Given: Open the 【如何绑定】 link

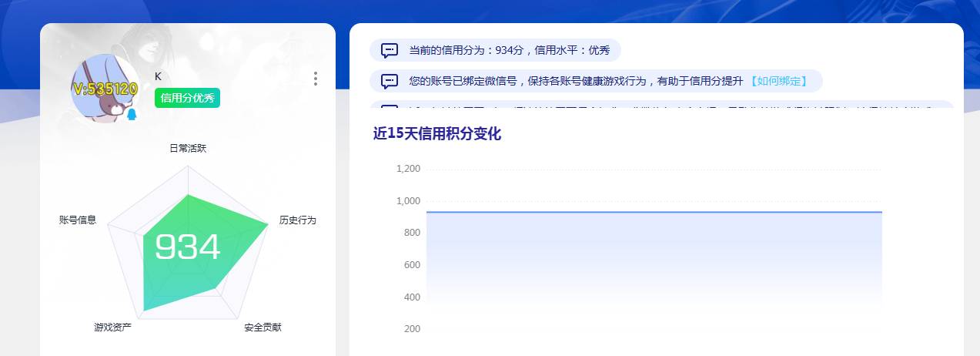Looking at the screenshot, I should coord(778,81).
